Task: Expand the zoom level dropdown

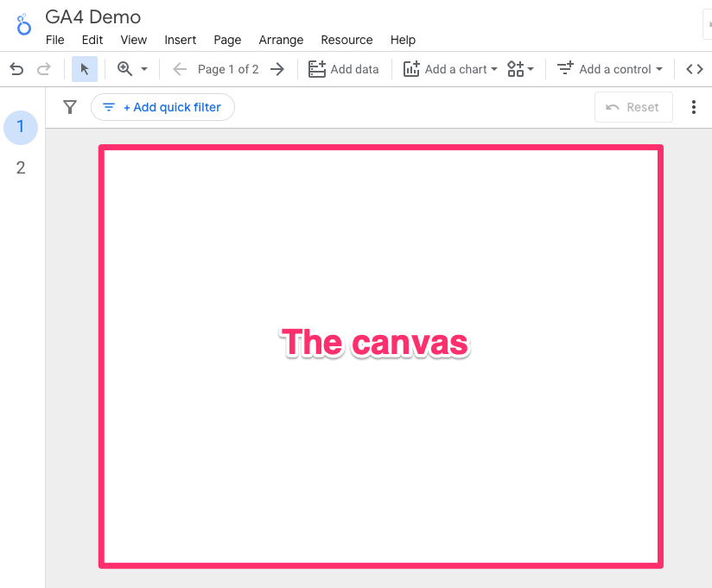Action: click(143, 69)
